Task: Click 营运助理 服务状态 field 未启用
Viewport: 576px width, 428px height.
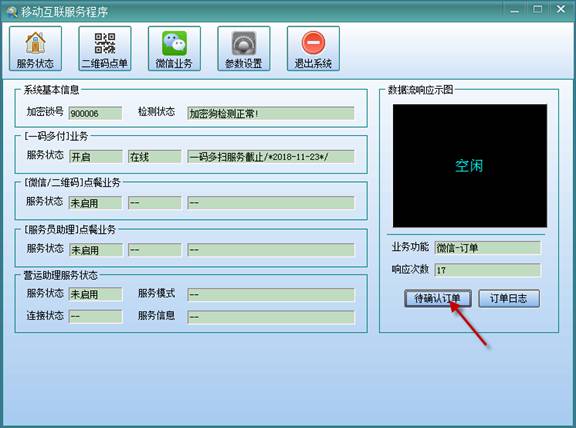Action: click(95, 294)
